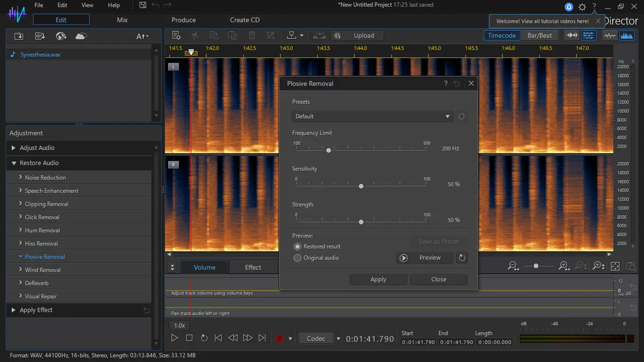Click the record button
644x362 pixels.
[x=280, y=338]
